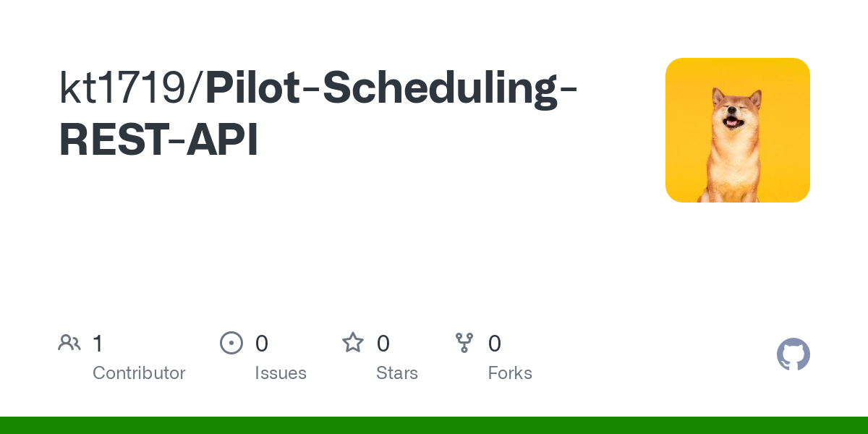The image size is (868, 434).
Task: Click the 0 count above Stars
Action: coord(383,344)
